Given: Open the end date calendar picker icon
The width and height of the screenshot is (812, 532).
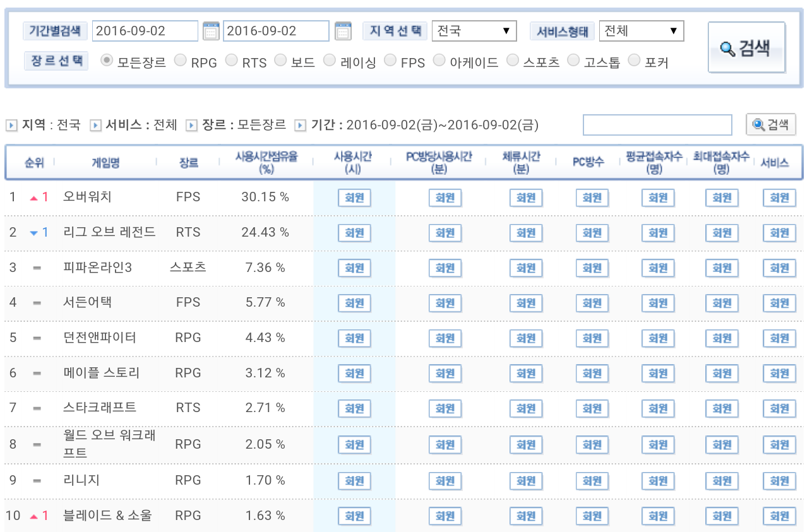Looking at the screenshot, I should click(x=342, y=30).
